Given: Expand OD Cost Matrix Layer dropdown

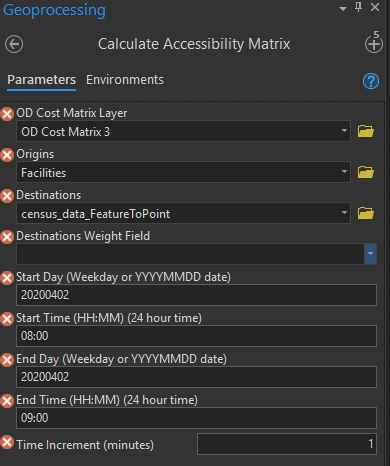Looking at the screenshot, I should point(344,131).
